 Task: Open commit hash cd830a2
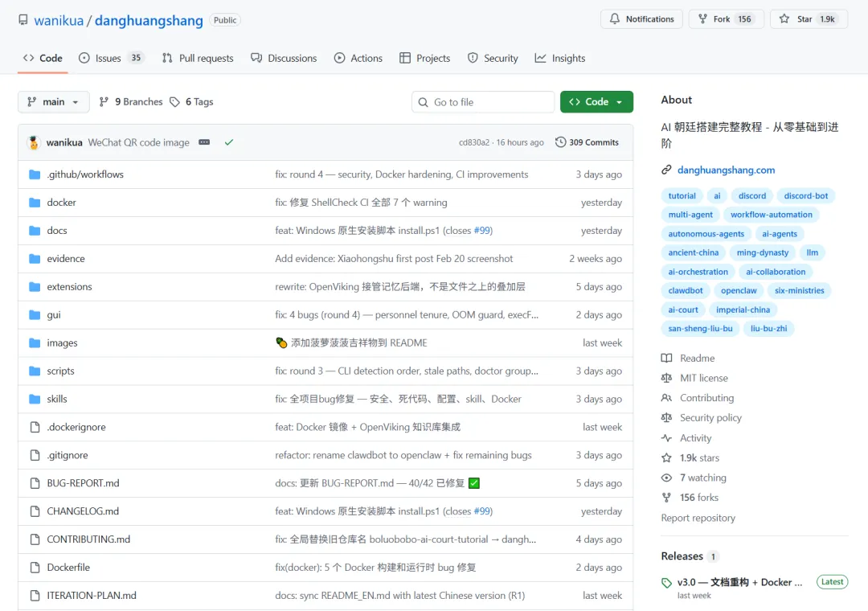(474, 142)
